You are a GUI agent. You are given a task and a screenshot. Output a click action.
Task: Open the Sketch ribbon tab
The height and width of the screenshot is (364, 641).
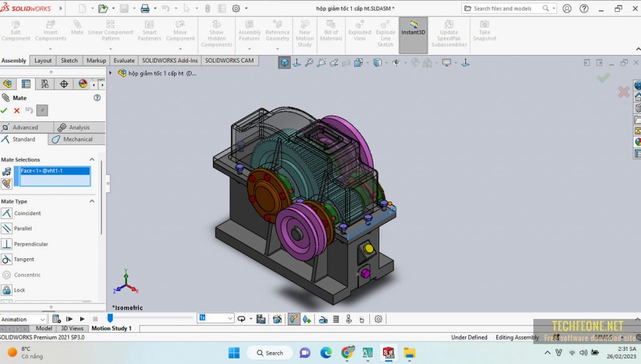69,61
